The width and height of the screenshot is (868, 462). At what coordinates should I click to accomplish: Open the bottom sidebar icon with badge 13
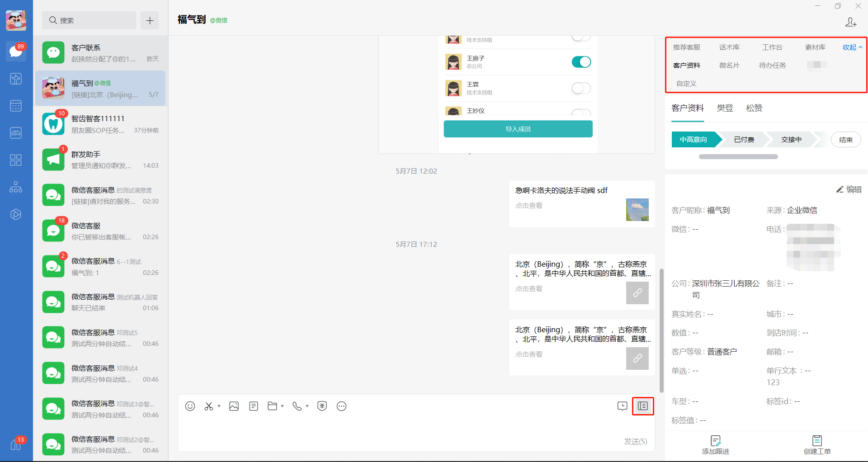coord(16,445)
